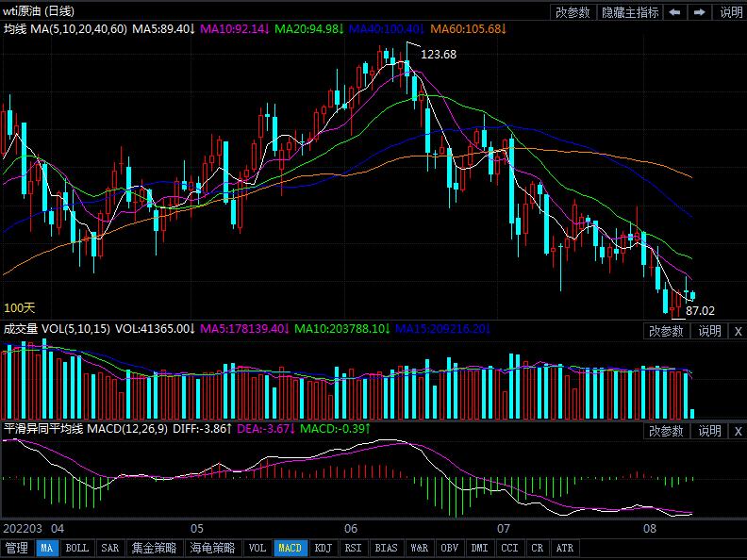
Task: Click the 100天 range label
Action: (19, 308)
